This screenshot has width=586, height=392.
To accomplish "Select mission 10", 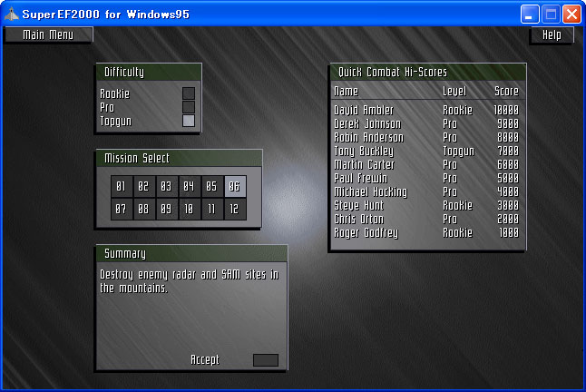I will coord(189,209).
